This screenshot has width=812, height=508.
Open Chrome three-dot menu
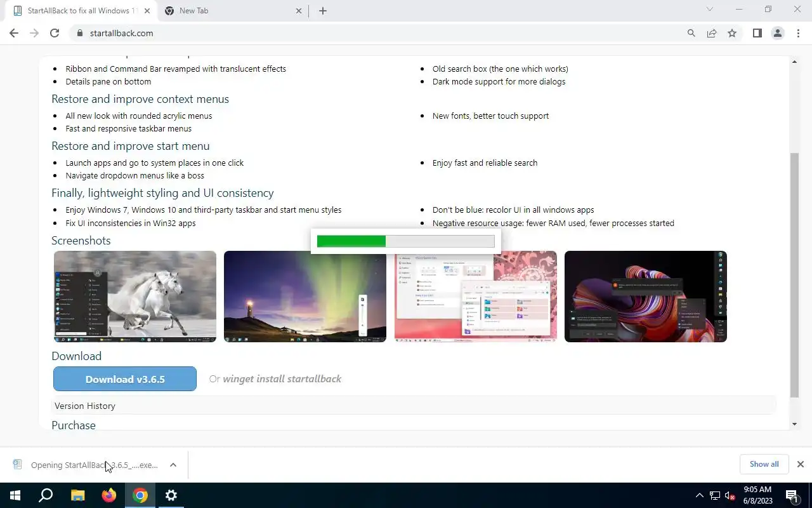click(798, 33)
